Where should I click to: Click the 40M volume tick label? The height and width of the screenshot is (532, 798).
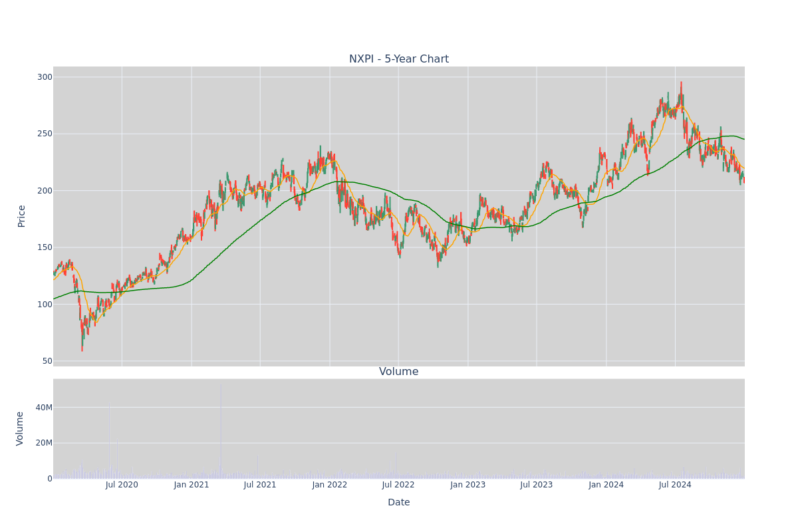click(45, 408)
